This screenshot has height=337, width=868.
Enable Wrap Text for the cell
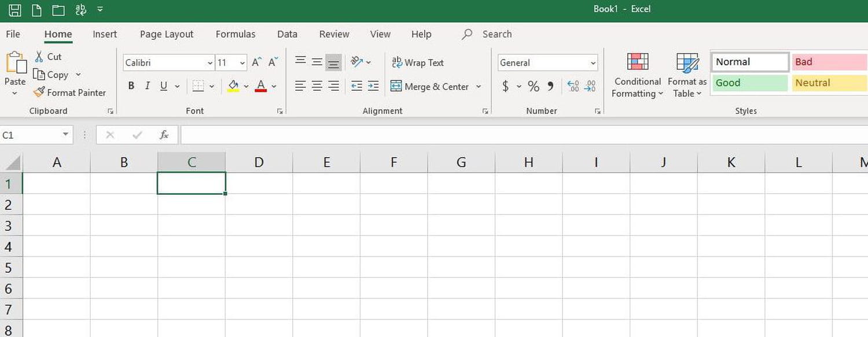point(418,62)
